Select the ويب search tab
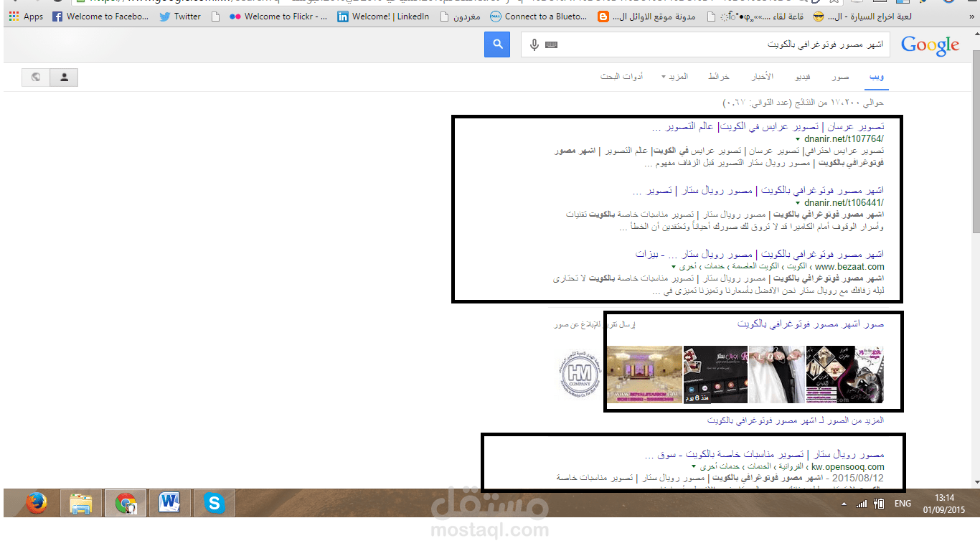 [876, 76]
